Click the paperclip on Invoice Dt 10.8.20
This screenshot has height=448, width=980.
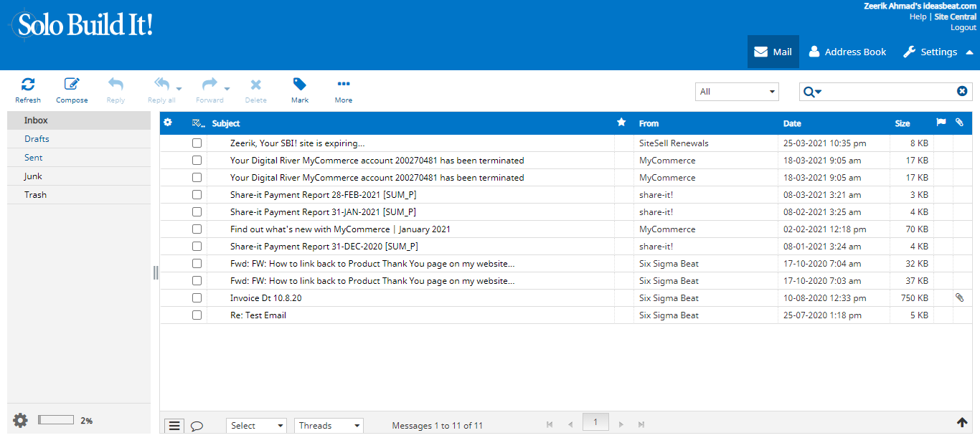(x=959, y=297)
